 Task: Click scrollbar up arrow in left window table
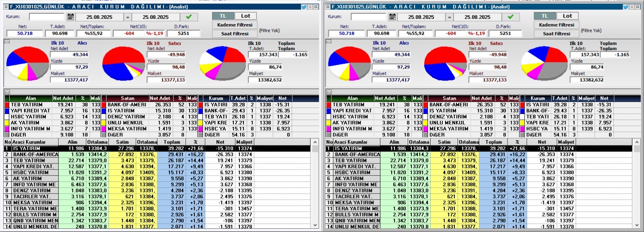[x=315, y=143]
